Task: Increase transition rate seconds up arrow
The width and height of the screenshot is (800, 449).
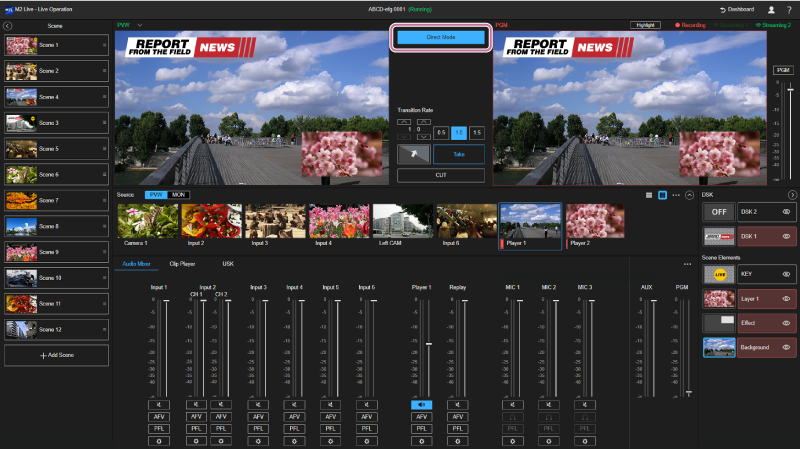Action: (404, 122)
